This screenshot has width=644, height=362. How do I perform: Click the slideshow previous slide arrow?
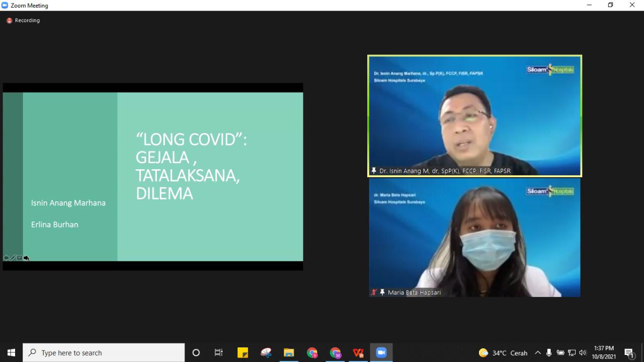coord(6,258)
